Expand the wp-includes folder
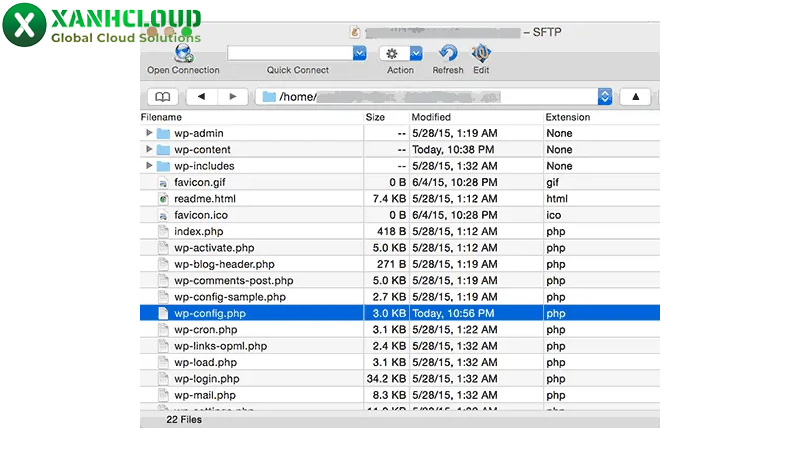Screen dimensions: 800x449 150,166
